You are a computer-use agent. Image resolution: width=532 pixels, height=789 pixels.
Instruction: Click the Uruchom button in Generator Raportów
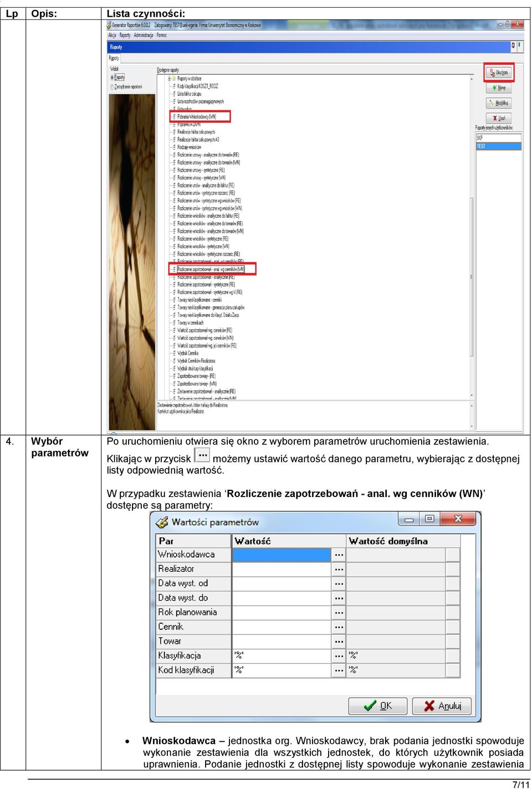499,73
